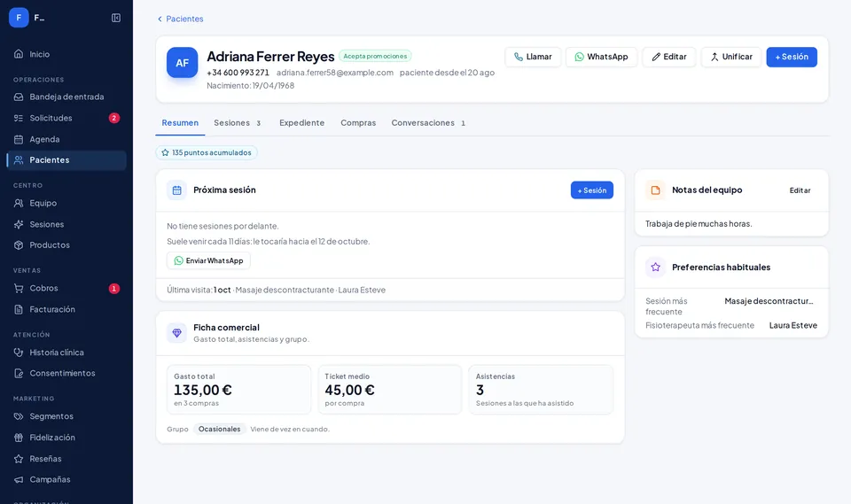The image size is (851, 504).
Task: Click the Segmentos tag icon
Action: coord(19,416)
